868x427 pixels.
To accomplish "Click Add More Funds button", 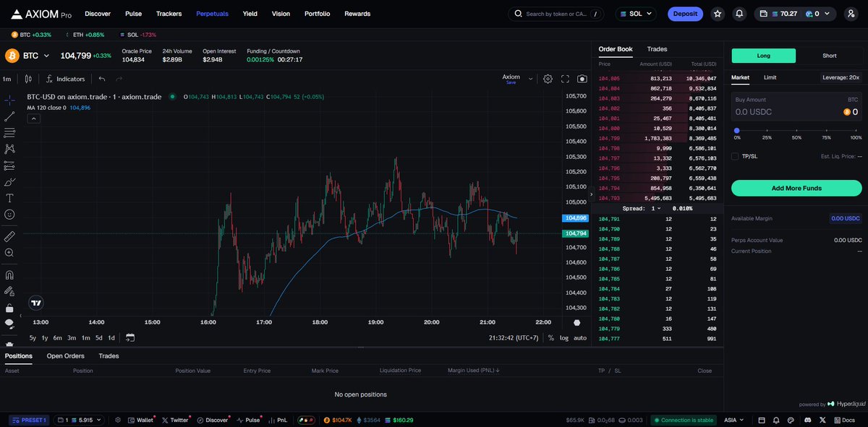I will point(796,188).
